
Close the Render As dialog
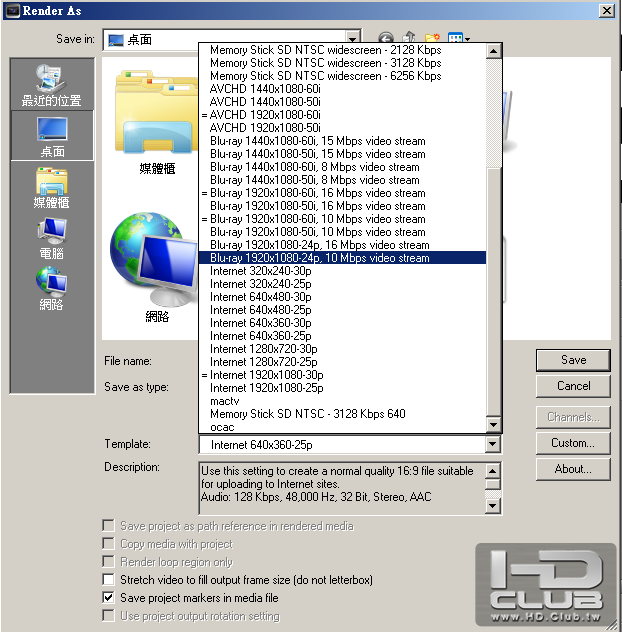point(607,10)
